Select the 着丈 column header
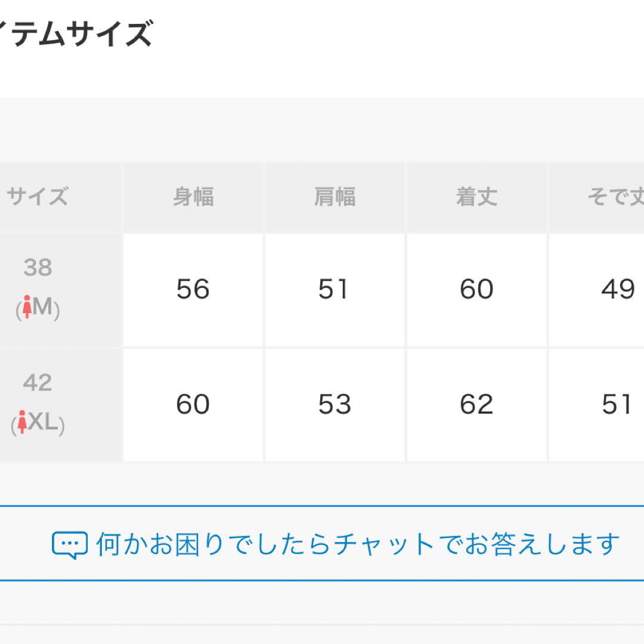Screen dimensions: 644x644 click(476, 197)
